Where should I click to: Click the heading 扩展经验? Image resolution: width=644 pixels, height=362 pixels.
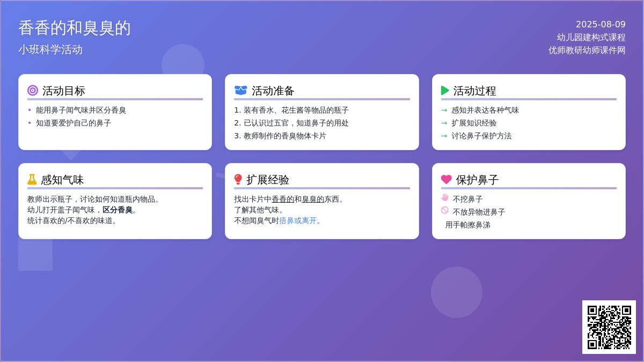click(268, 180)
